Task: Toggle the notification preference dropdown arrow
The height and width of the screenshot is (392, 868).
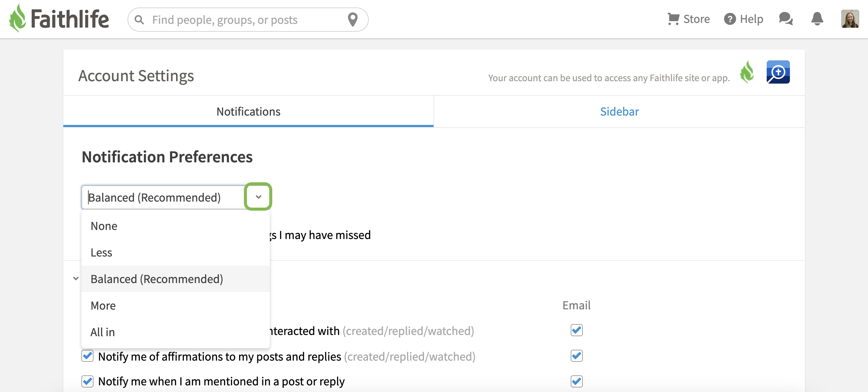Action: click(258, 197)
